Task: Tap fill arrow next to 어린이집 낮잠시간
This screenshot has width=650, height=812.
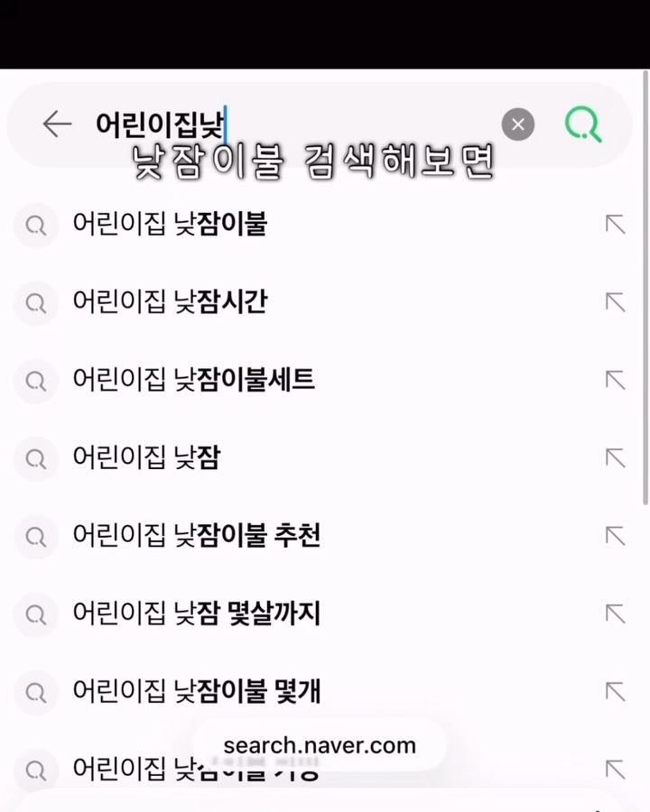Action: coord(615,302)
